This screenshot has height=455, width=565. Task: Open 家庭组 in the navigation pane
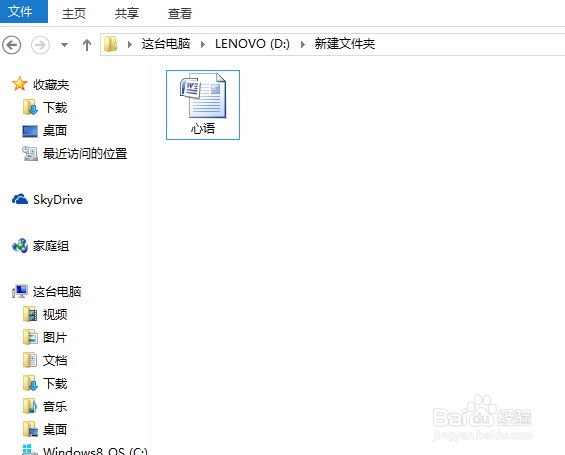pyautogui.click(x=51, y=246)
